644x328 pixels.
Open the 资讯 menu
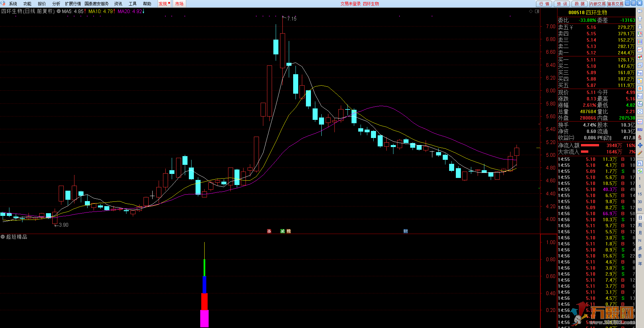coord(118,4)
